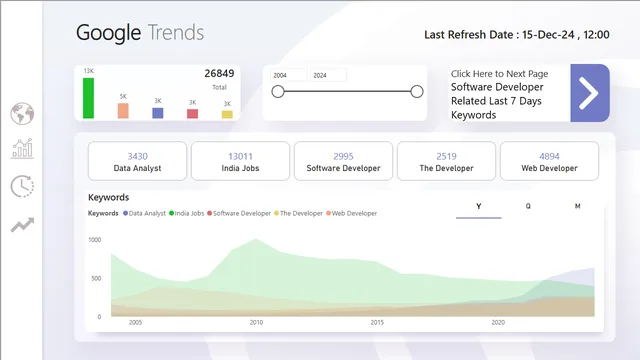The height and width of the screenshot is (360, 640).
Task: Click Data Analyst legend entry
Action: [144, 213]
